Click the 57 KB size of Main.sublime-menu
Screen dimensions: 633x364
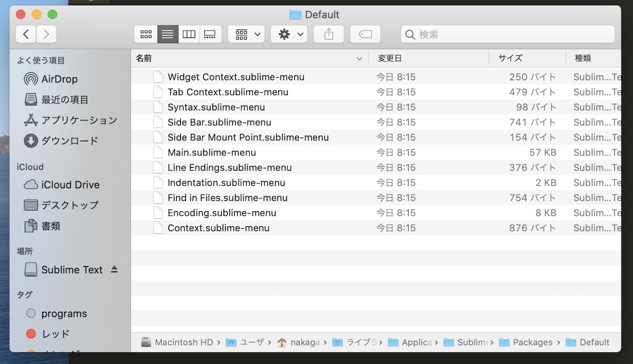pyautogui.click(x=543, y=152)
